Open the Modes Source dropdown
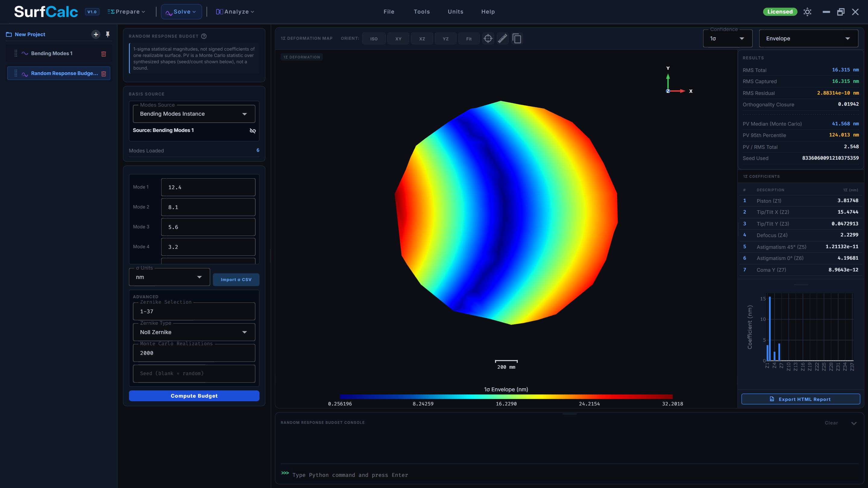This screenshot has width=868, height=488. pyautogui.click(x=194, y=114)
